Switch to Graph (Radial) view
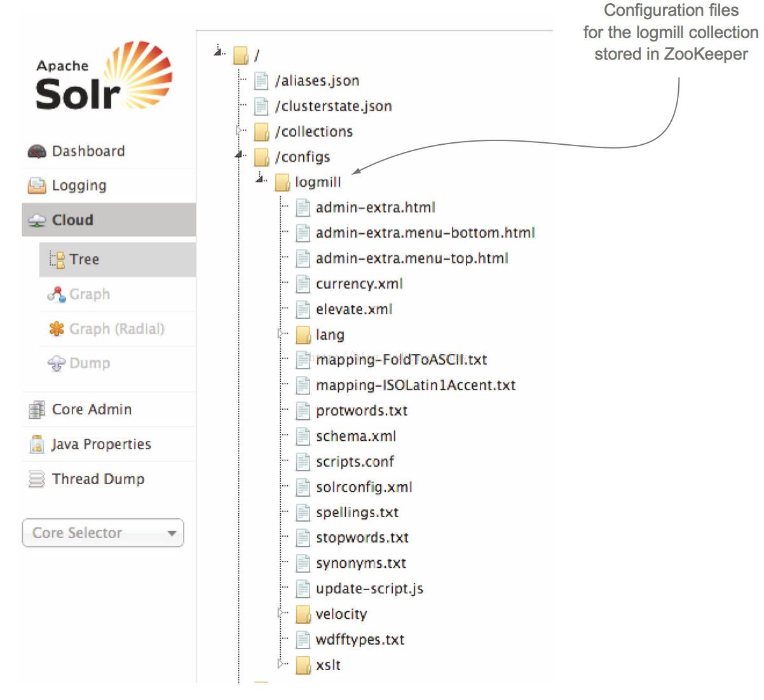 118,329
